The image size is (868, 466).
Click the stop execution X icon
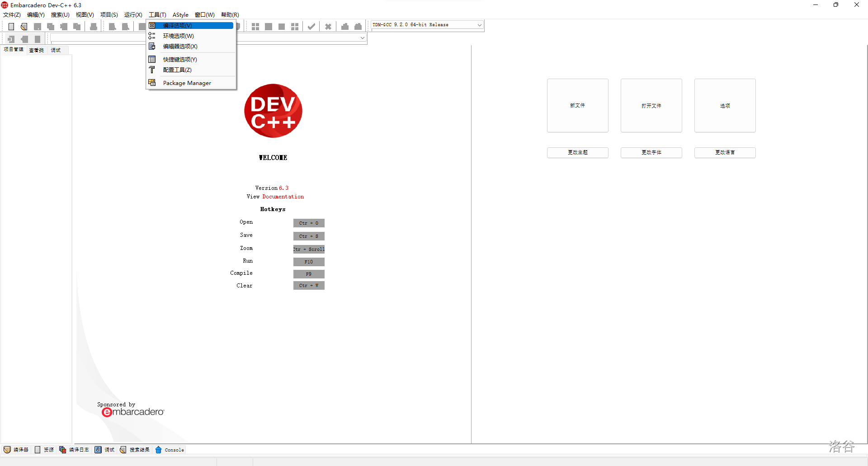click(328, 27)
